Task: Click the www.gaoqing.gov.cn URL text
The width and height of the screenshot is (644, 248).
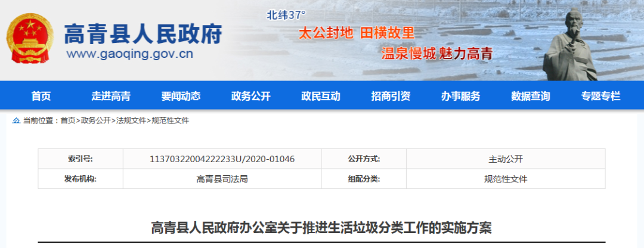Action: (130, 54)
